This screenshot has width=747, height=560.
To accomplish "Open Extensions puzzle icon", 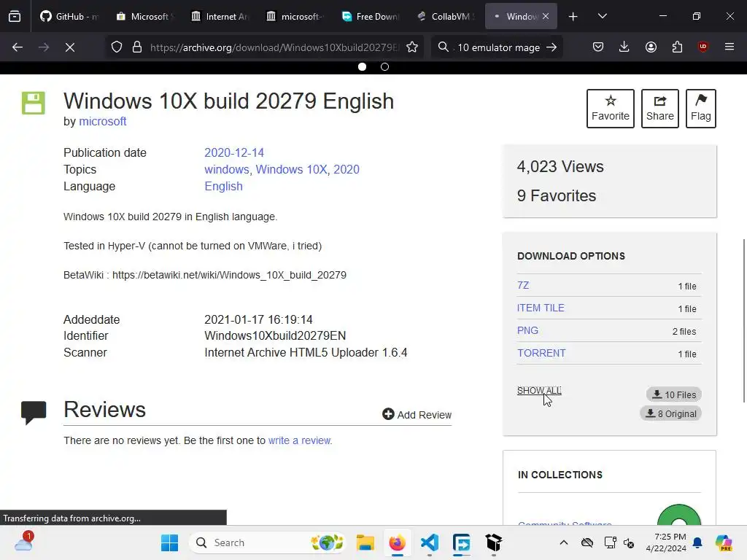I will [677, 47].
